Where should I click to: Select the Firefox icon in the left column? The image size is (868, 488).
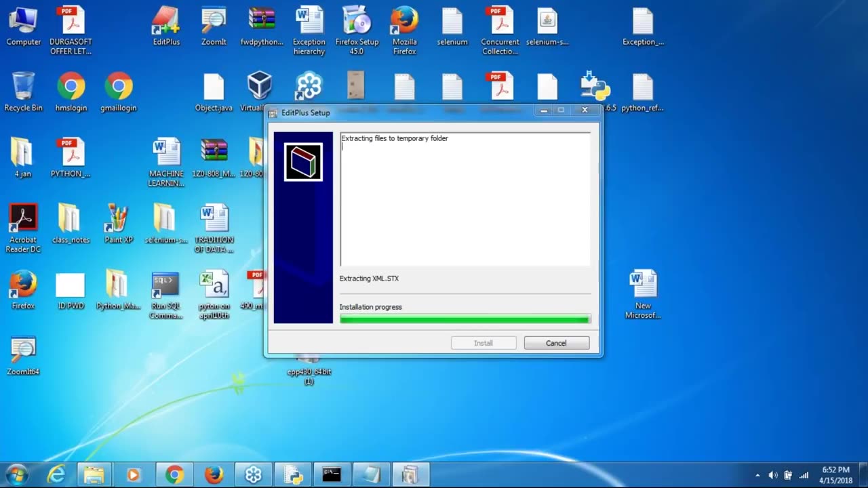pos(23,290)
